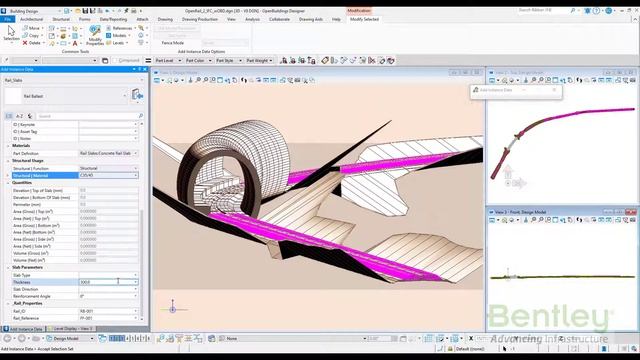The height and width of the screenshot is (360, 640).
Task: Open the Modify Properties tool
Action: tap(95, 35)
